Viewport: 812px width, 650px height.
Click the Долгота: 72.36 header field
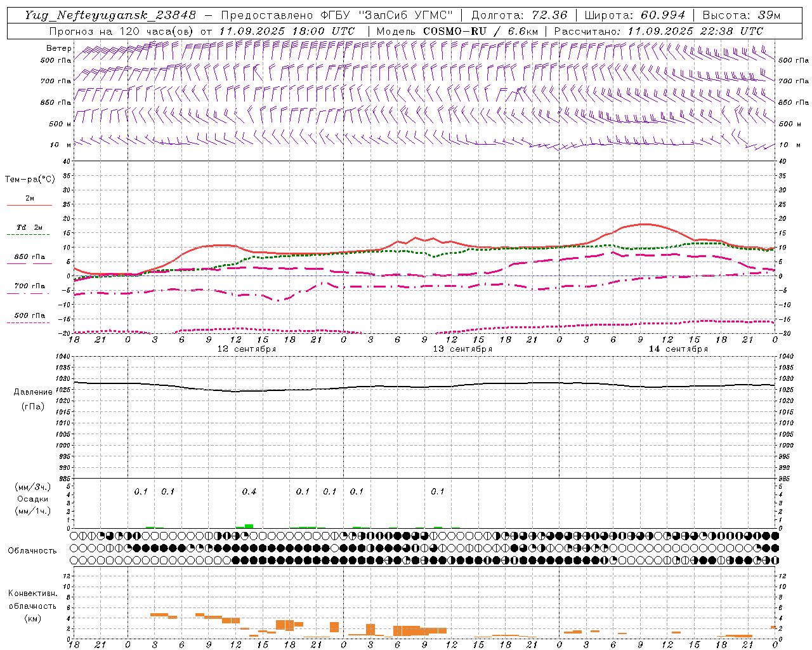tap(520, 15)
